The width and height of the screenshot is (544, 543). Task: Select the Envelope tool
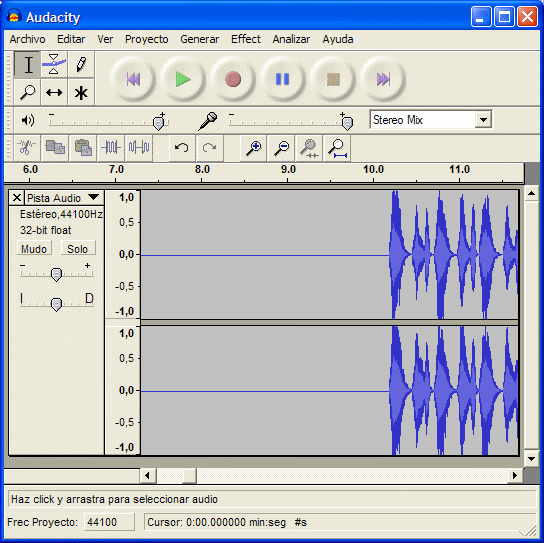pyautogui.click(x=54, y=64)
